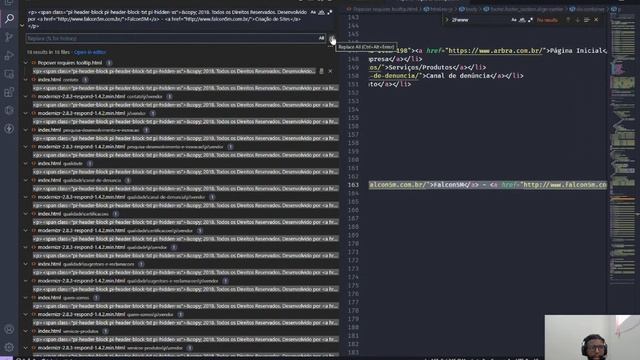Toggle regex in editor find widget
Screen dimensions: 640x360
click(x=530, y=20)
